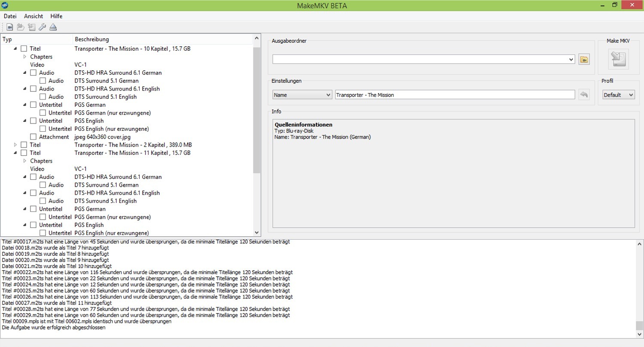Select 'jpeg 640x360 cover.jpg' description text
Viewport: 644px width, 347px height.
[x=103, y=137]
